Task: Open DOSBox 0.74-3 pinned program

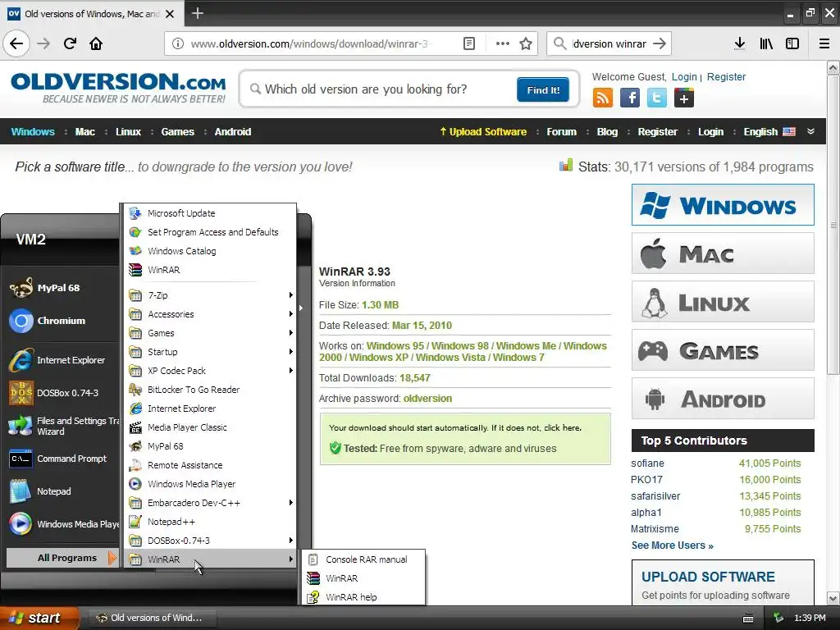Action: pyautogui.click(x=60, y=393)
